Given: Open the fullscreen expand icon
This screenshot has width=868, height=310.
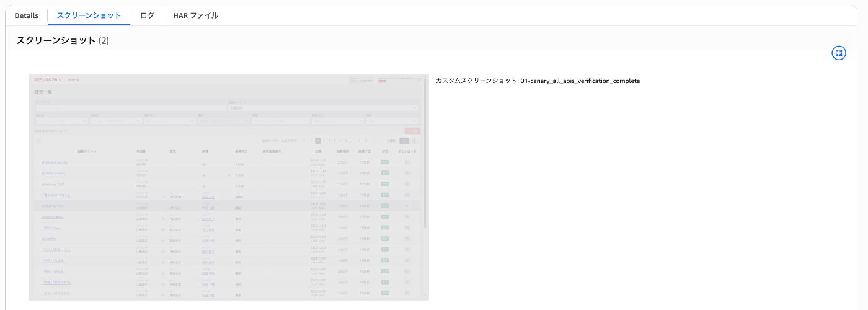Looking at the screenshot, I should [x=838, y=53].
